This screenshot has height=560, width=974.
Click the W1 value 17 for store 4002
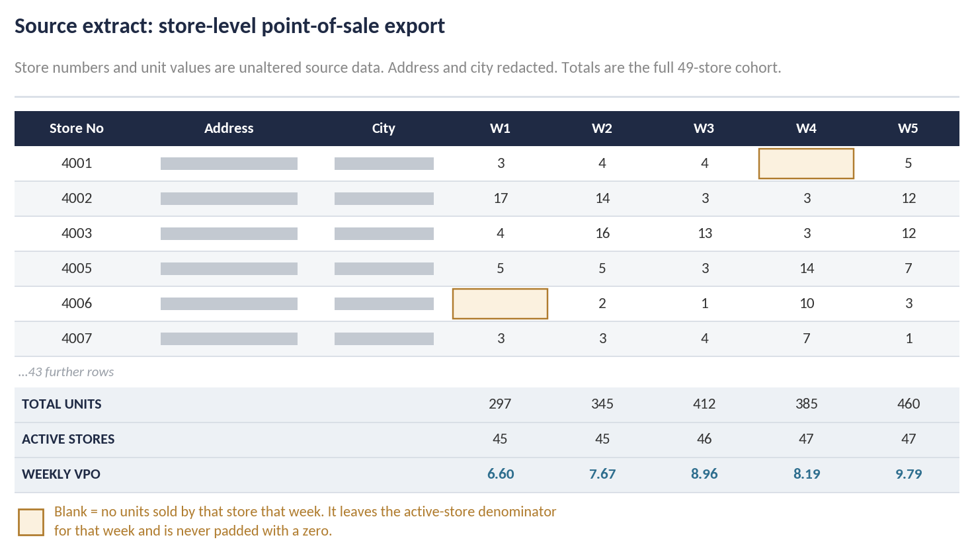pos(501,198)
